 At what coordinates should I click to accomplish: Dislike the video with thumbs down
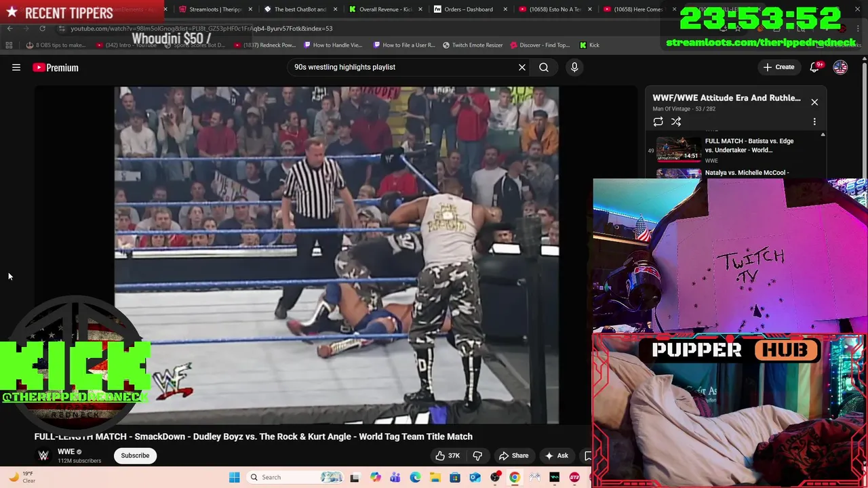point(477,455)
